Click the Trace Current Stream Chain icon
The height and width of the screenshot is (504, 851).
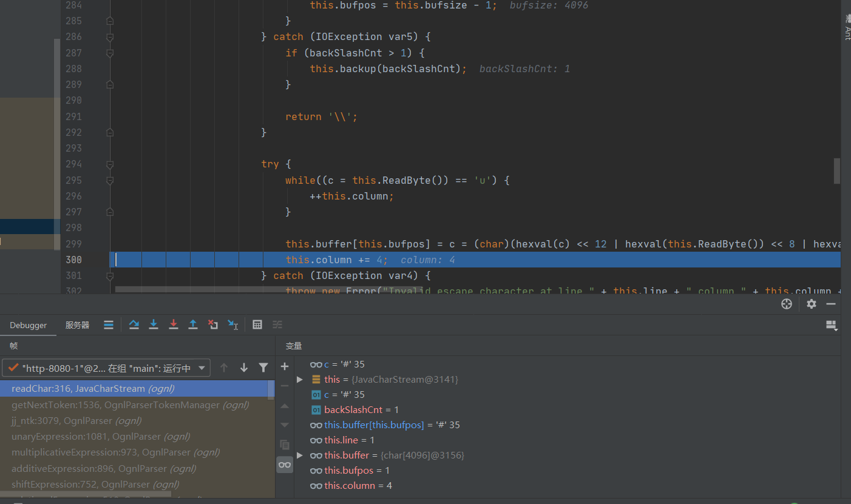(x=277, y=325)
